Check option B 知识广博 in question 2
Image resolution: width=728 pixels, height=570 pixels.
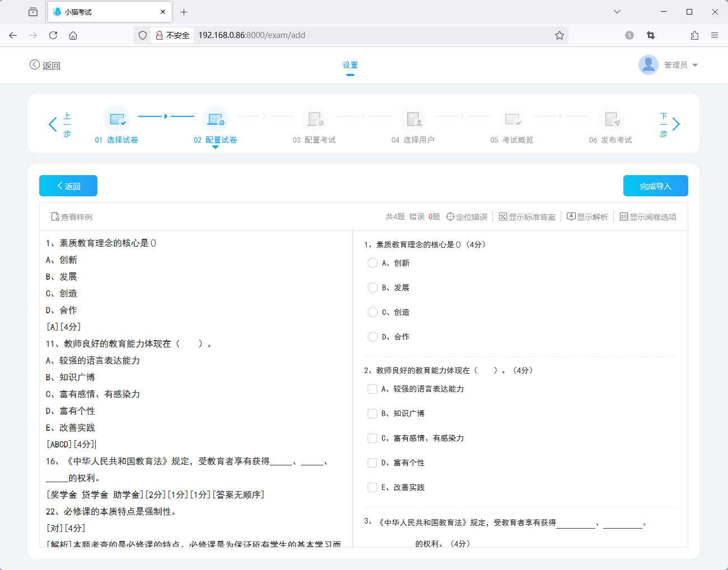point(372,413)
